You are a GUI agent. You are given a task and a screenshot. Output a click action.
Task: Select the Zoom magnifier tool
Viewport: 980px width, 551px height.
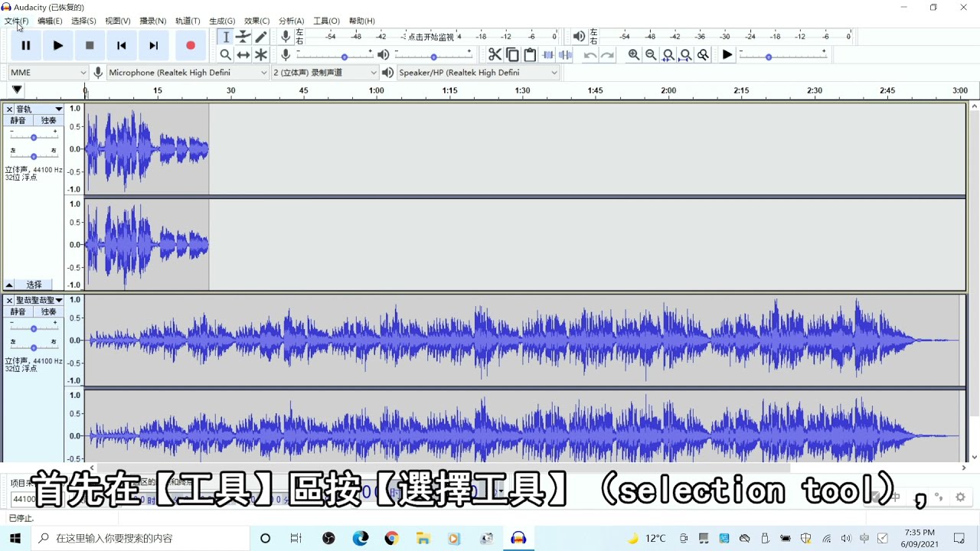point(226,54)
